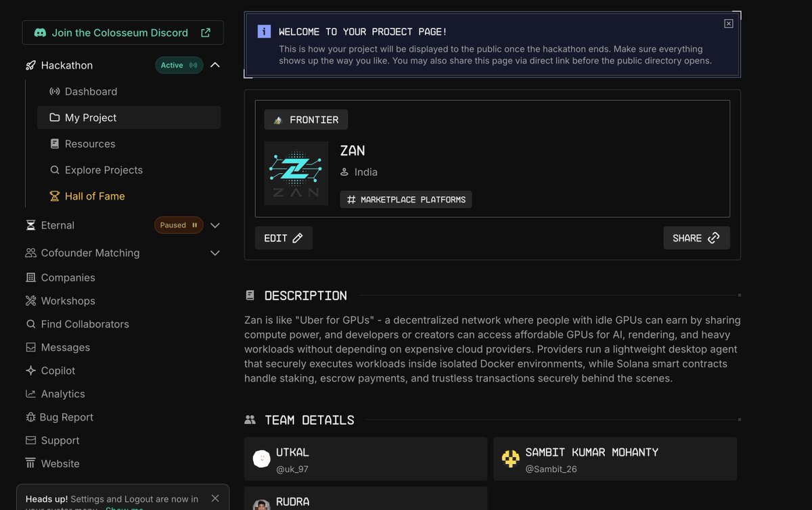The height and width of the screenshot is (510, 812).
Task: Open Support page
Action: (60, 441)
